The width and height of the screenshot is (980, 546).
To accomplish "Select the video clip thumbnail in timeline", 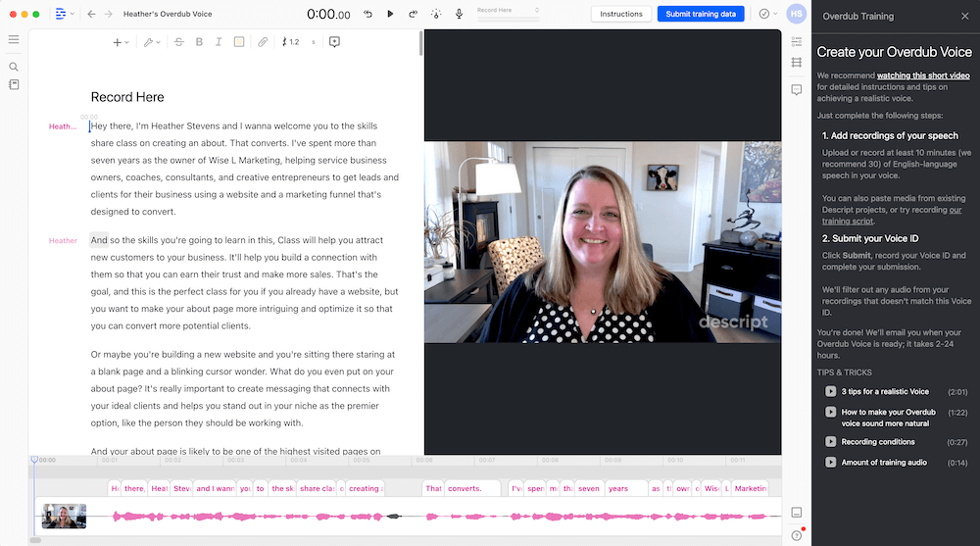I will tap(64, 516).
